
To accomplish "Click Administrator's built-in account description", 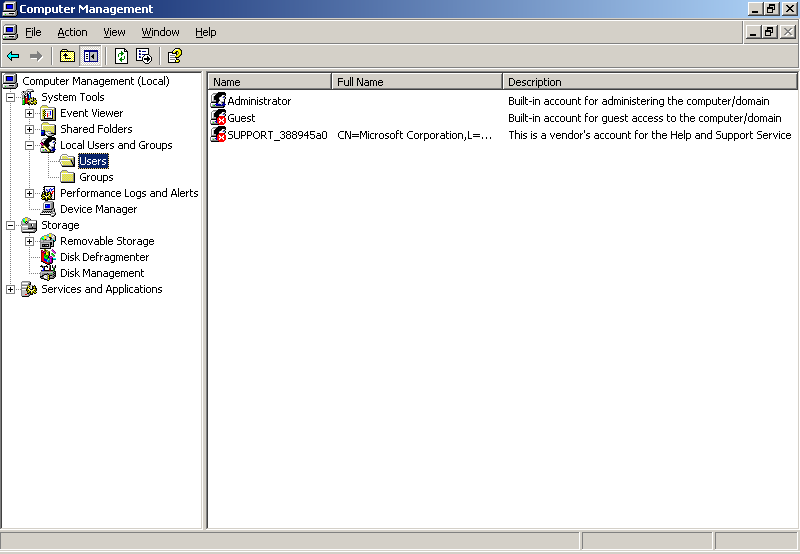I will 639,101.
